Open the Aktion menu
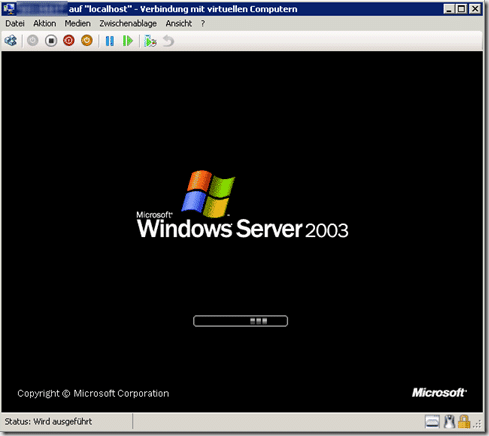 [x=45, y=24]
